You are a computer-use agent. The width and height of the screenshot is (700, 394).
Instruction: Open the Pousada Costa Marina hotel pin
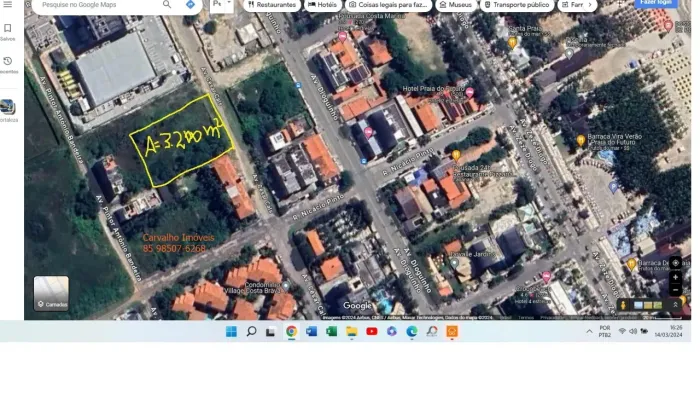(x=342, y=37)
